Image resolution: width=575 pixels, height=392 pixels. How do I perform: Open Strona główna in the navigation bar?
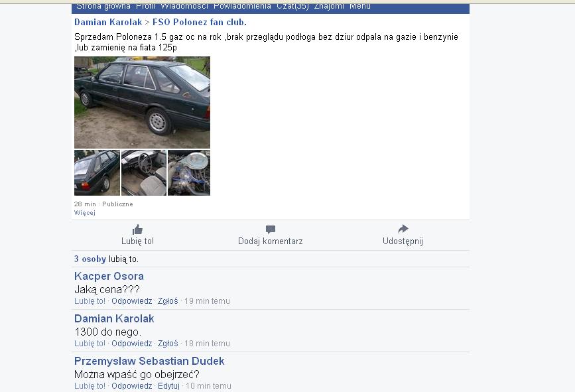pos(103,6)
